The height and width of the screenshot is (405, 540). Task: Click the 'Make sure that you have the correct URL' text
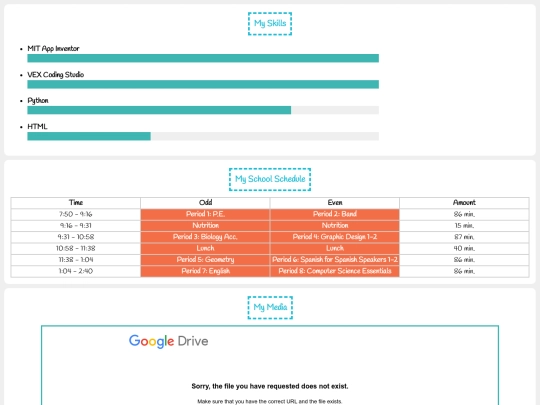click(270, 402)
